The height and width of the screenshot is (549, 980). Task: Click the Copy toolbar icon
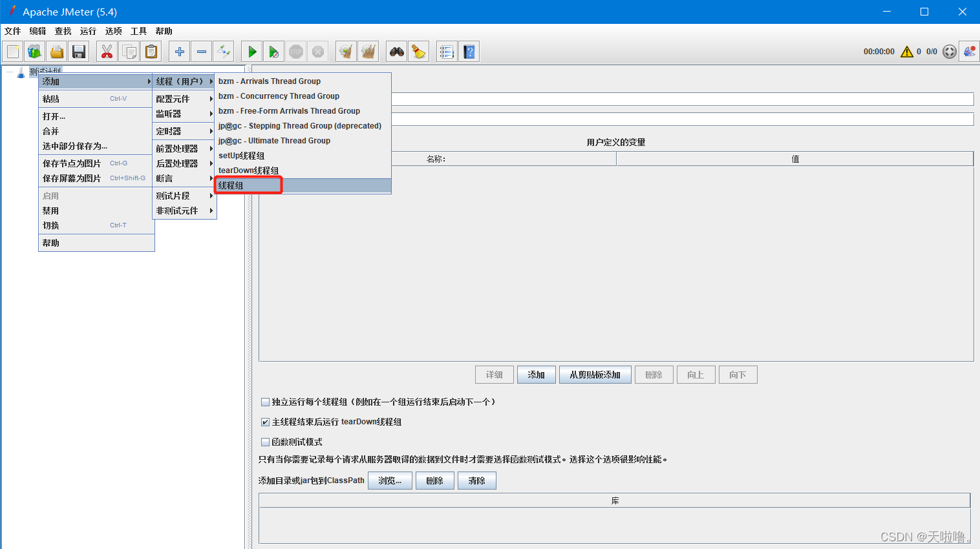click(129, 52)
